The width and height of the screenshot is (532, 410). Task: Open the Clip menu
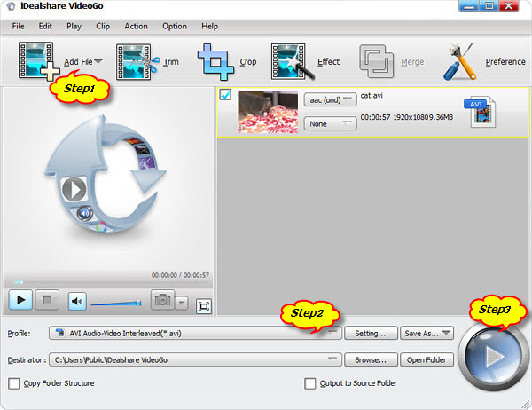[x=103, y=26]
